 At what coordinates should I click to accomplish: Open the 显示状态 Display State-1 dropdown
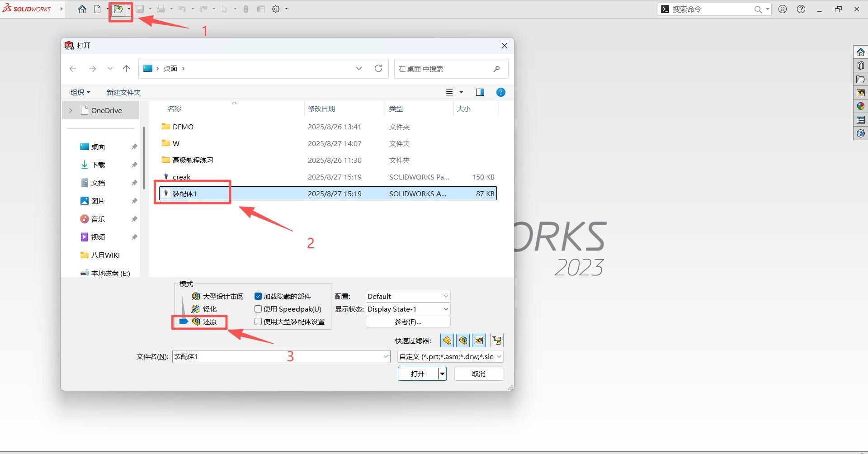[408, 309]
